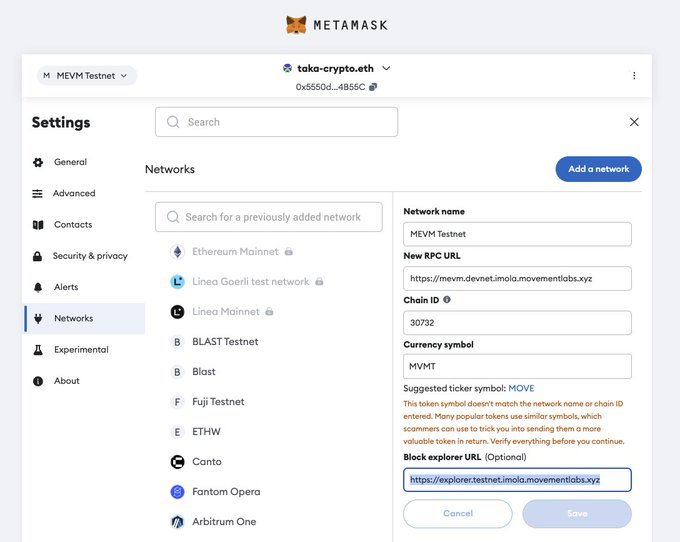Click the Arbitrum One network icon

pos(177,522)
